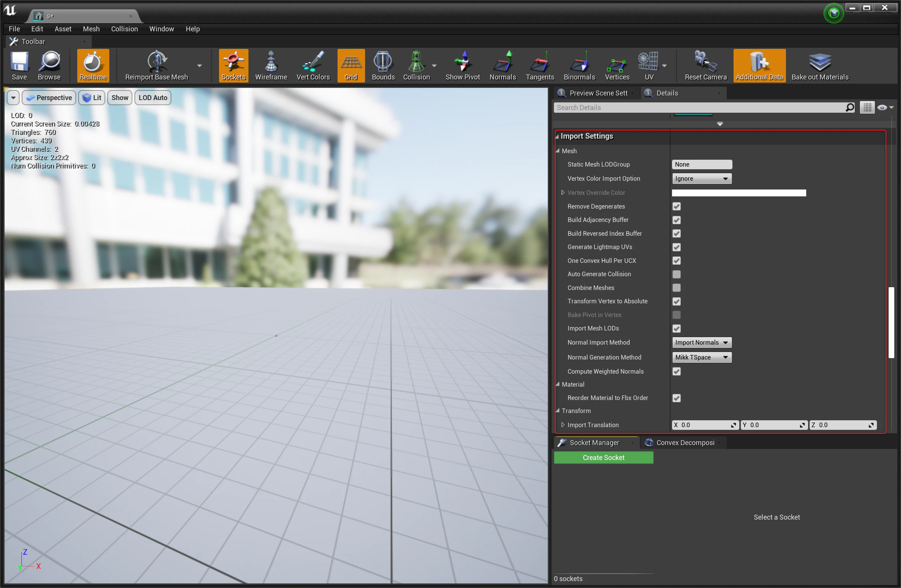Click Import Translation X value field
Screen dimensions: 901x588
point(705,425)
